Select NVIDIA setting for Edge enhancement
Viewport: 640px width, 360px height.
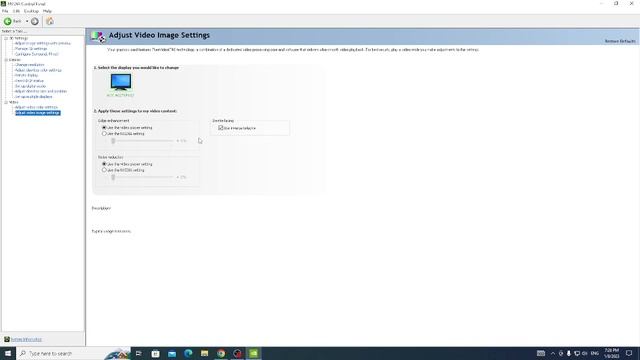104,133
